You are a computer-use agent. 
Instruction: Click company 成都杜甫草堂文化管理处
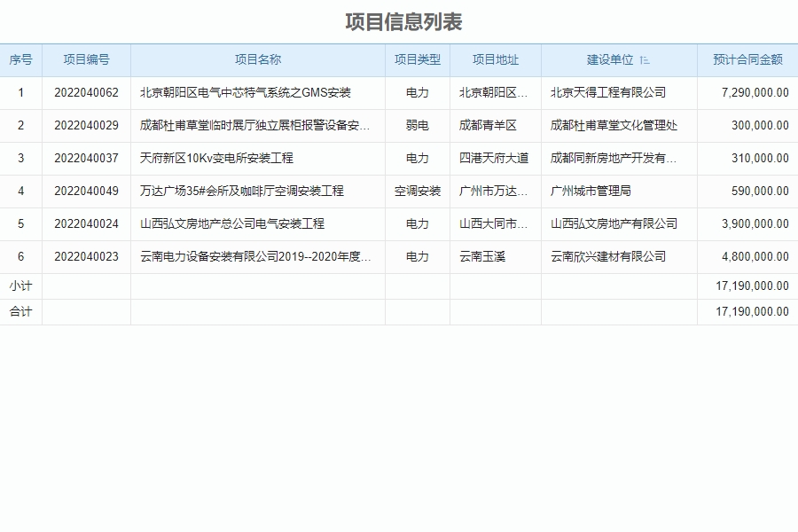point(614,125)
